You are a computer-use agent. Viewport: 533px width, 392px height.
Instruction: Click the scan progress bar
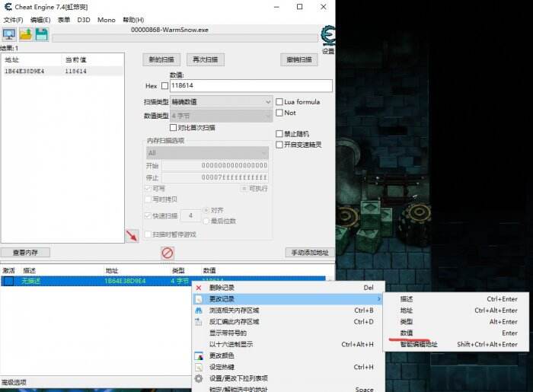tap(185, 38)
